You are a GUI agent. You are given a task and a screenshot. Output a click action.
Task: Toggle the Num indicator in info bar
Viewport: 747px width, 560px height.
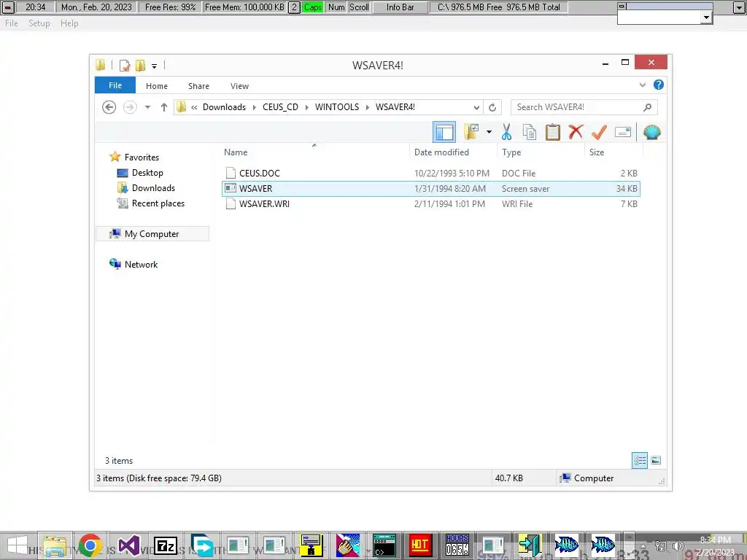point(336,7)
